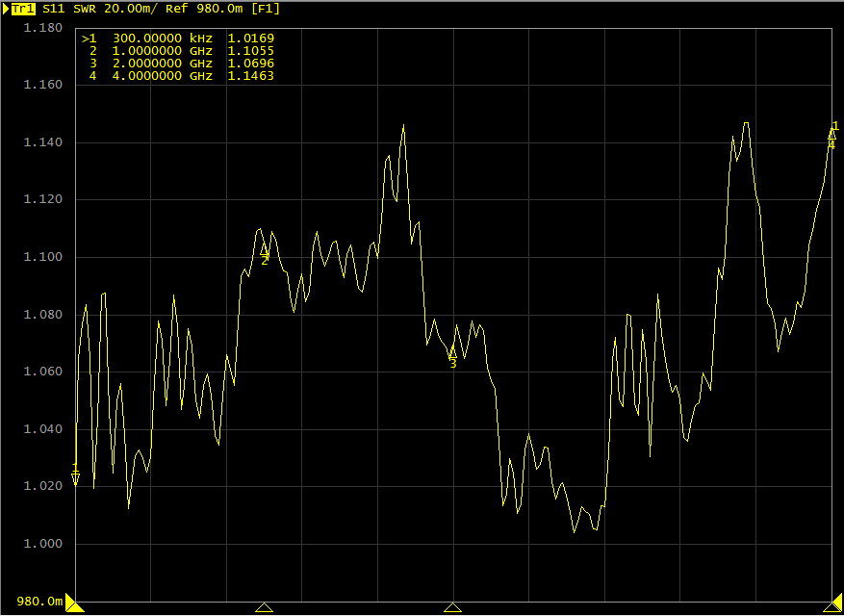Select the 1.0000000 GHz marker row
The width and height of the screenshot is (844, 616).
coord(178,50)
